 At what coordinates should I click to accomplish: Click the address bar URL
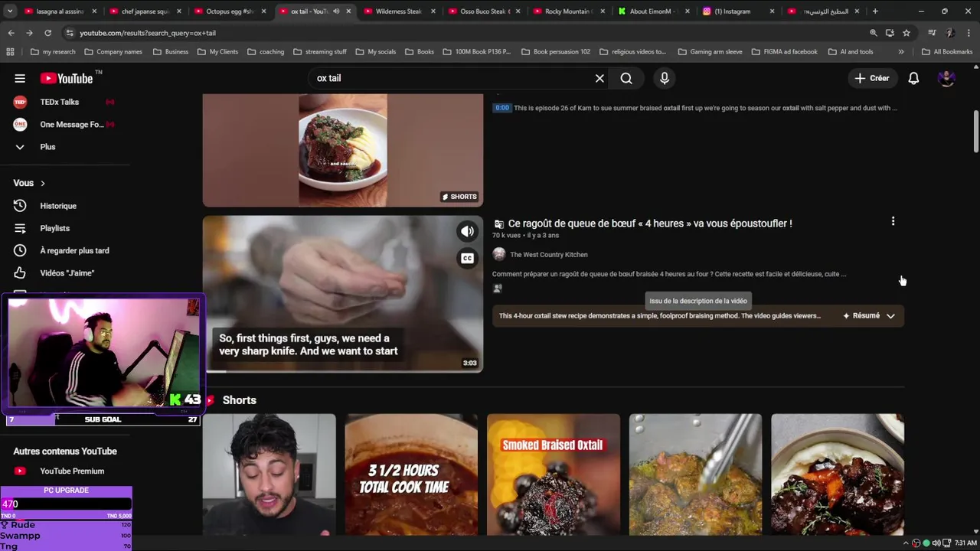click(x=148, y=33)
